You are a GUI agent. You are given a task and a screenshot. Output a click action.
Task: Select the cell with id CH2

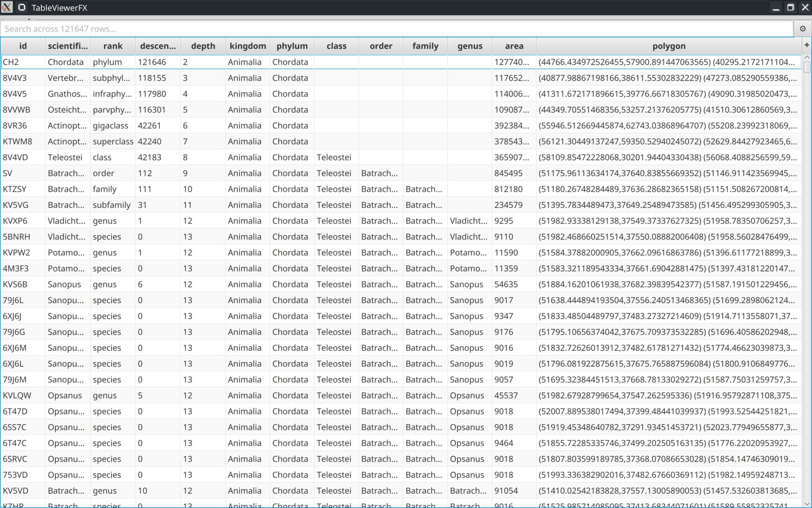point(23,62)
